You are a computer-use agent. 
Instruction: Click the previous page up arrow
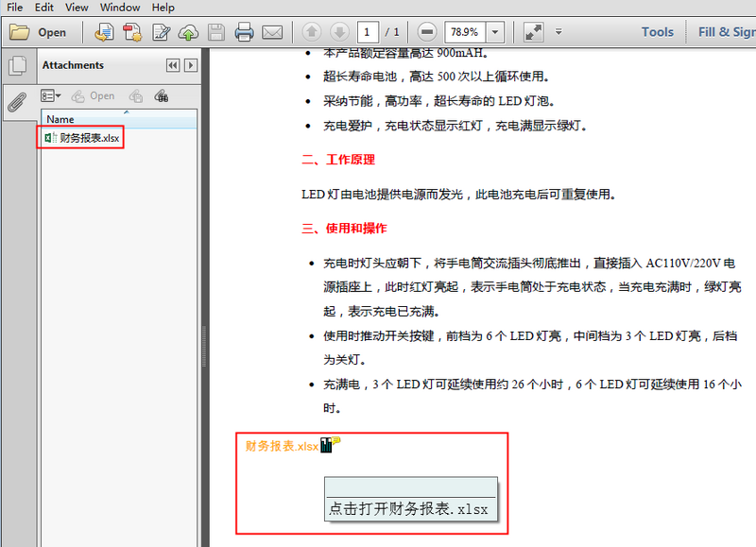(x=312, y=30)
